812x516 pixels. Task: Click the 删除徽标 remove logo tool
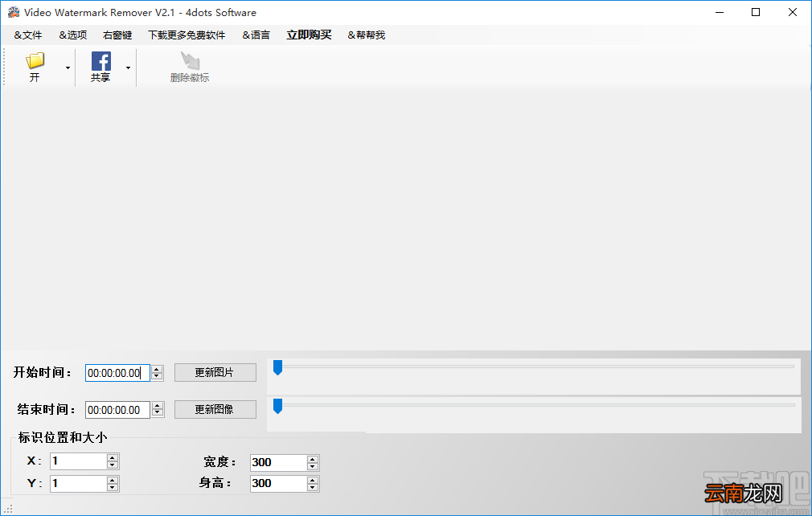(190, 68)
